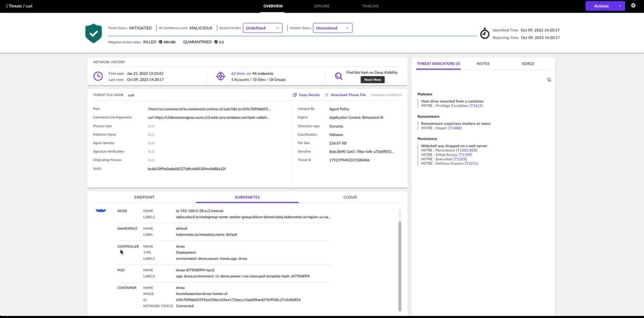Open the Endpoint tab in the details panel

tap(144, 197)
